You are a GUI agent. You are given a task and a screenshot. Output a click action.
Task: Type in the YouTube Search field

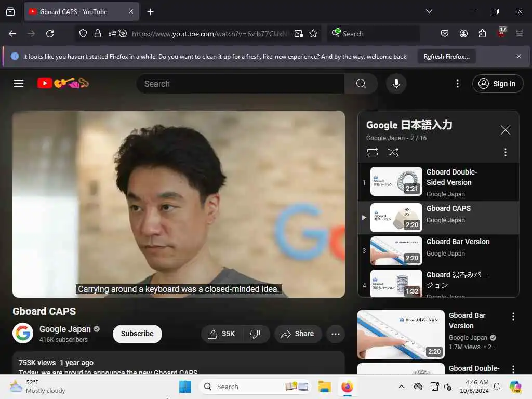[x=241, y=84]
